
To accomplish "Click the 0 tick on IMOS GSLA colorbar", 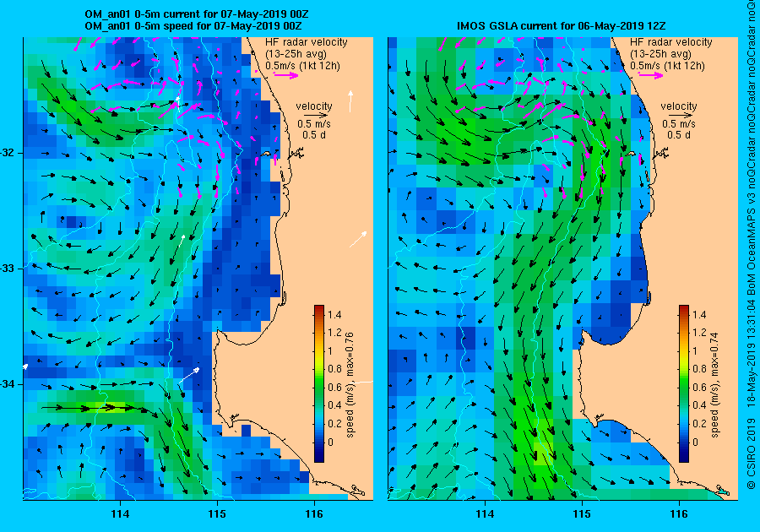I will pyautogui.click(x=695, y=442).
